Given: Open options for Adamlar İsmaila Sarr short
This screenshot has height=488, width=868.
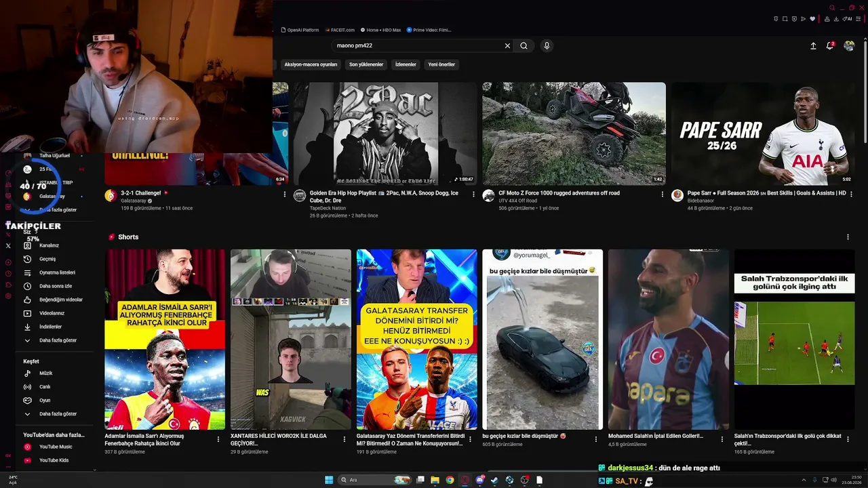Looking at the screenshot, I should tap(218, 439).
